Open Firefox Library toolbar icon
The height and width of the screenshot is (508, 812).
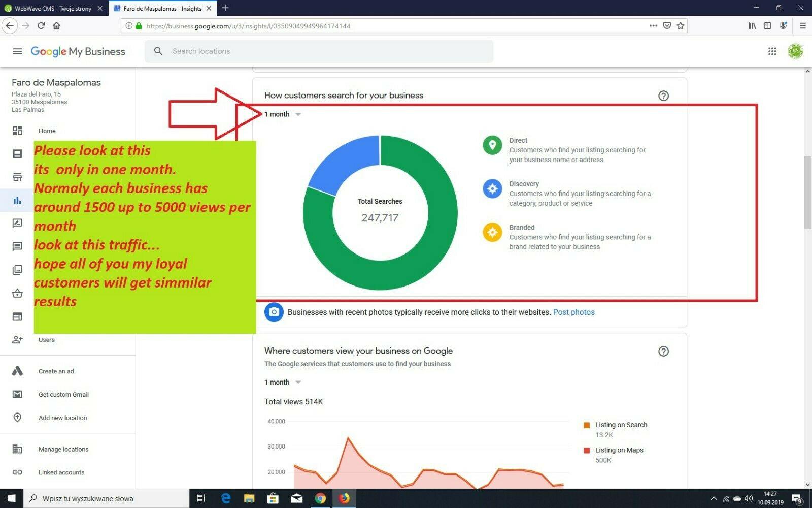(x=752, y=25)
